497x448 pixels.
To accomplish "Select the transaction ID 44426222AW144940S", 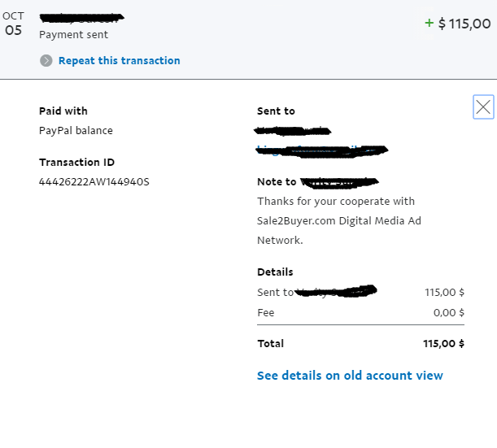I will pos(94,182).
